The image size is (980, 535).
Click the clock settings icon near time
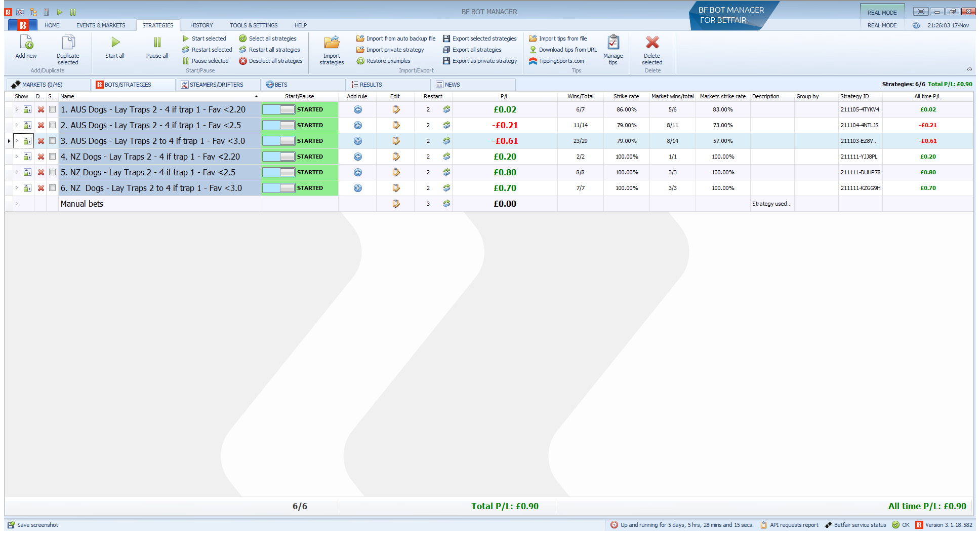click(916, 25)
